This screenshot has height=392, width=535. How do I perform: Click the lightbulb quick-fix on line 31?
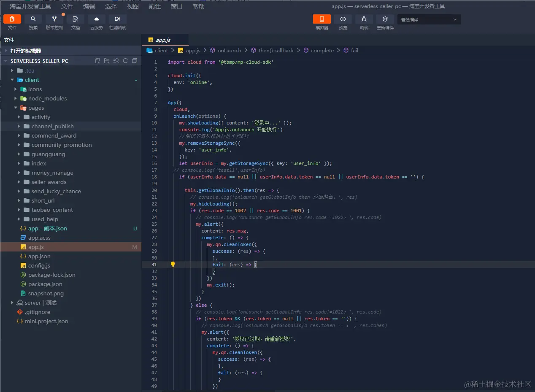(x=173, y=265)
